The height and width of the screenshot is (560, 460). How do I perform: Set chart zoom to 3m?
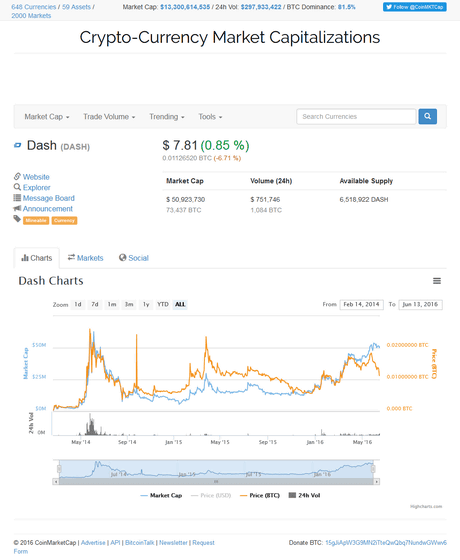(129, 305)
